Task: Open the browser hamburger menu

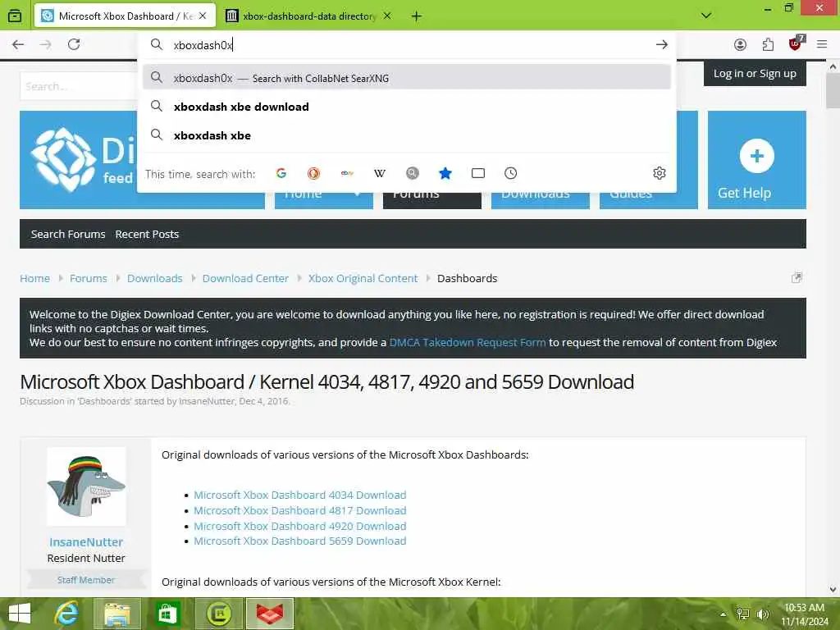Action: (x=822, y=44)
